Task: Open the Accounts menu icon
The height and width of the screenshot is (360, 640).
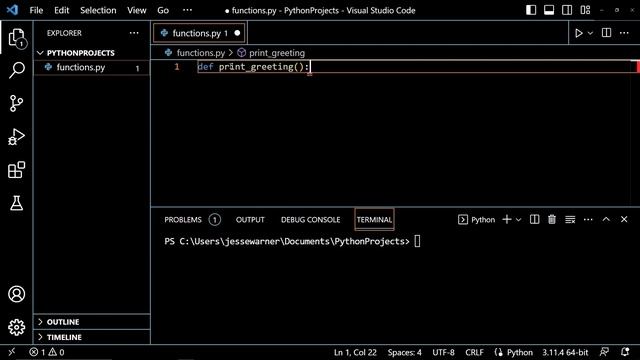Action: [x=16, y=294]
